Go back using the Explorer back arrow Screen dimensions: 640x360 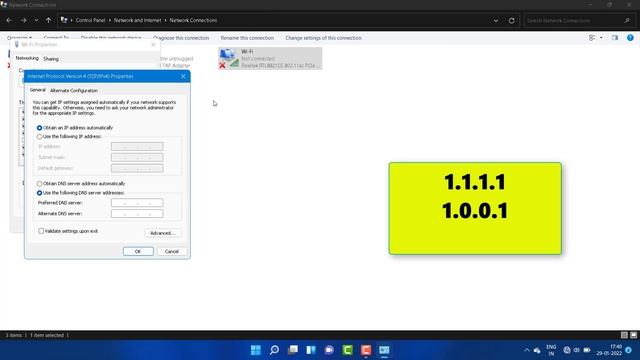point(9,20)
